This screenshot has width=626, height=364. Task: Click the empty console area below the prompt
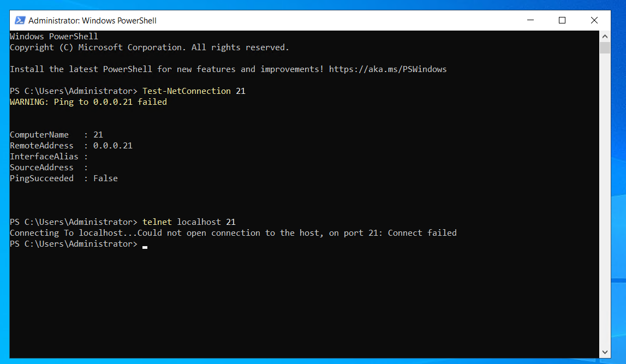pos(300,300)
